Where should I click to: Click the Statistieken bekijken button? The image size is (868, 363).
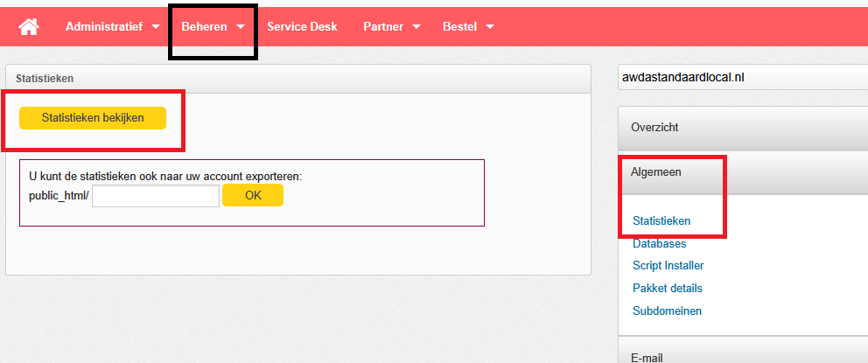(93, 118)
